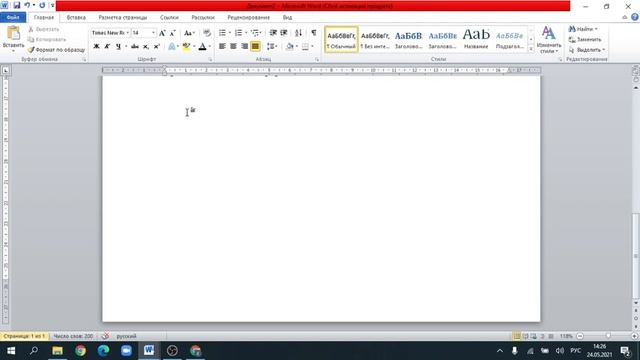
Task: Click the Undo icon in quick access
Action: pos(27,5)
